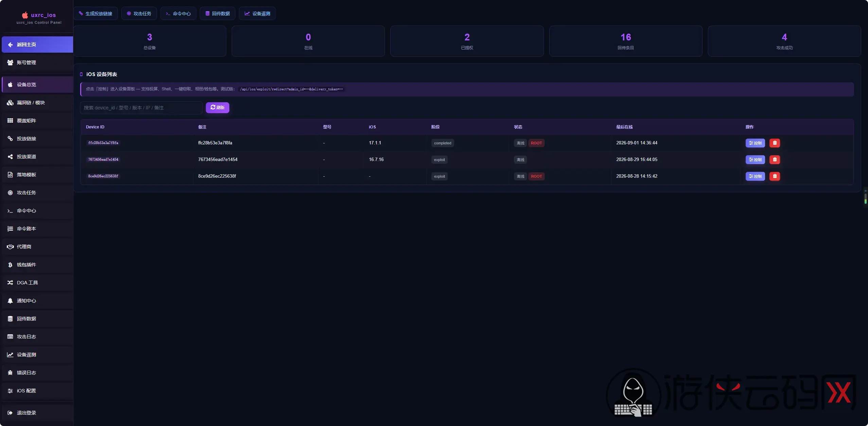Click the 覆盖矩阵 grid icon
The width and height of the screenshot is (868, 426).
[x=10, y=121]
